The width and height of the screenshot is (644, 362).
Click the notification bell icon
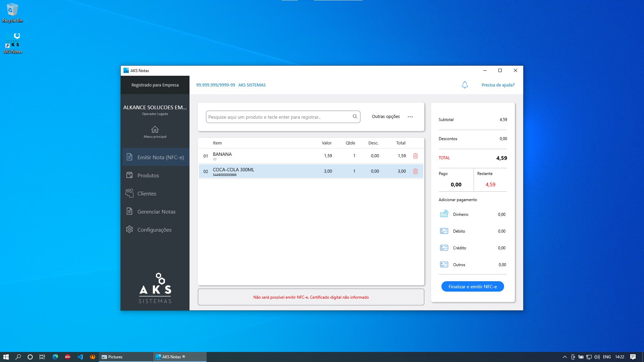[465, 85]
